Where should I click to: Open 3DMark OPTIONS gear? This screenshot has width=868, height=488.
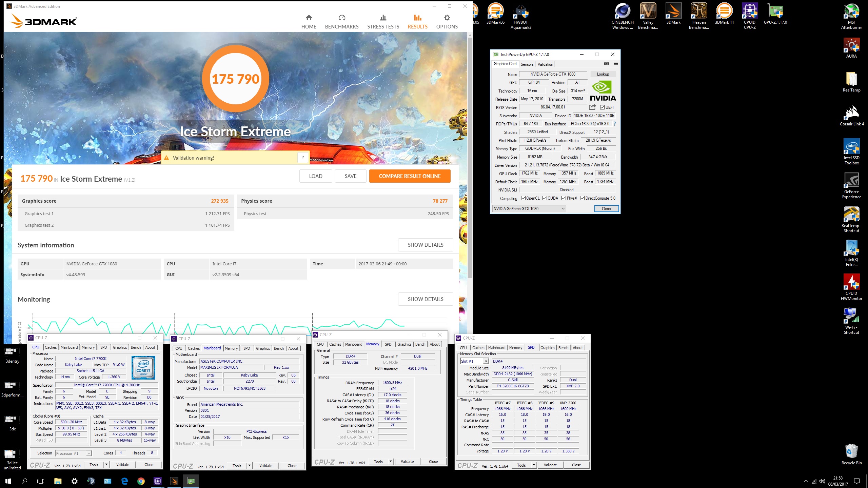[x=447, y=22]
